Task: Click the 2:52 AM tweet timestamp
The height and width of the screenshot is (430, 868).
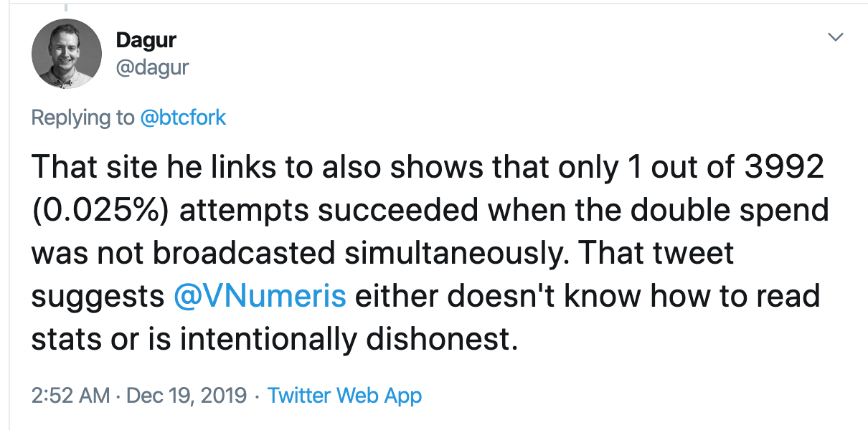Action: (x=71, y=395)
